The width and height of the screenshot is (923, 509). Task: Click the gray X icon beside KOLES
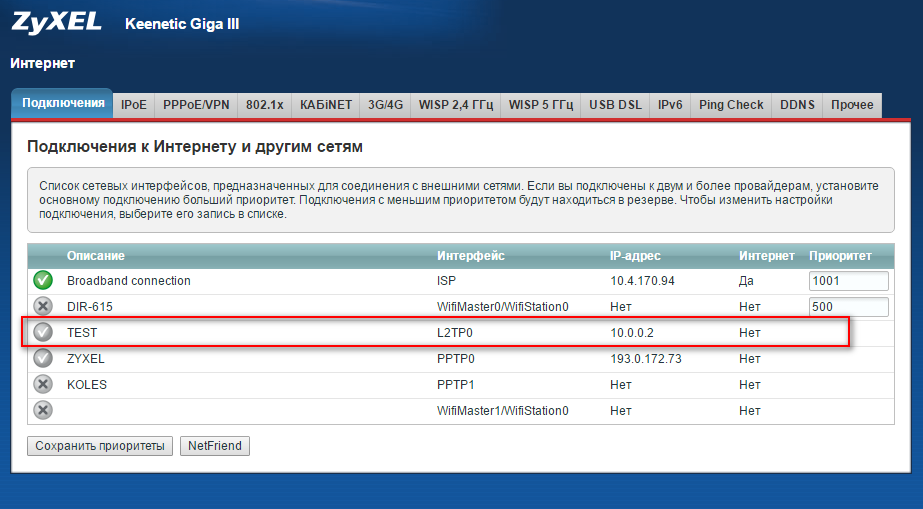43,384
